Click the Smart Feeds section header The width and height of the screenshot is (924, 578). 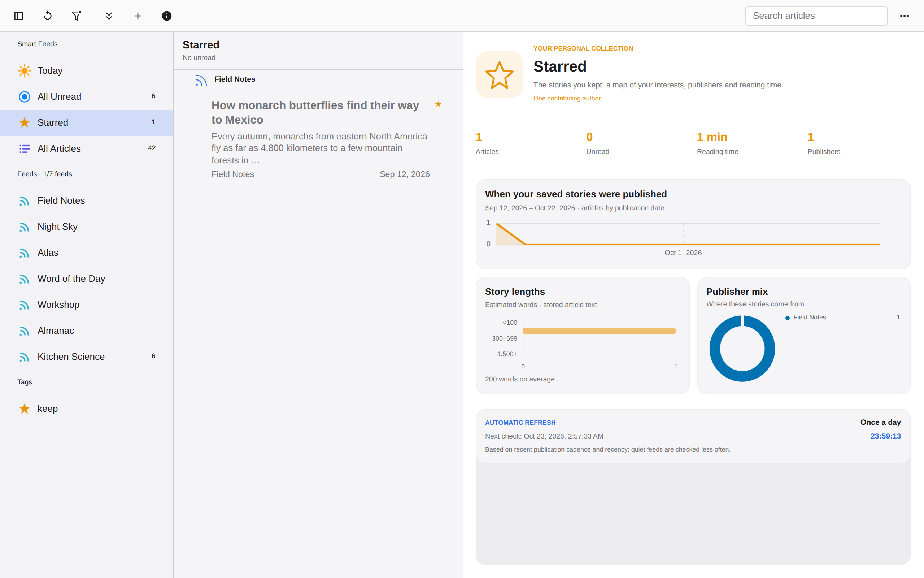coord(38,44)
